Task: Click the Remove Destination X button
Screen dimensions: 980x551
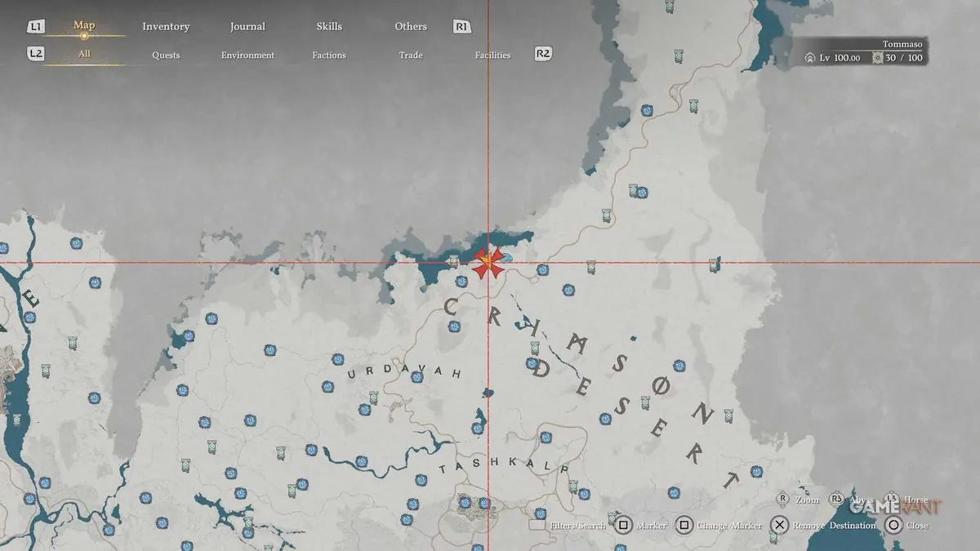Action: tap(779, 525)
